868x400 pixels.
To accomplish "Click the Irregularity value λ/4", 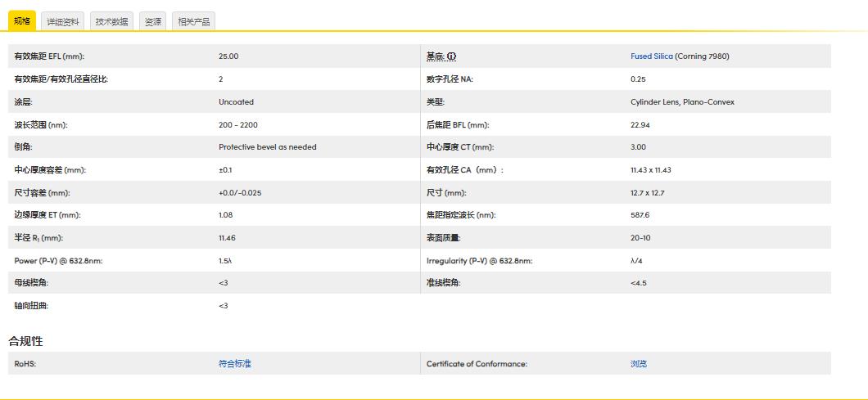I will 636,261.
